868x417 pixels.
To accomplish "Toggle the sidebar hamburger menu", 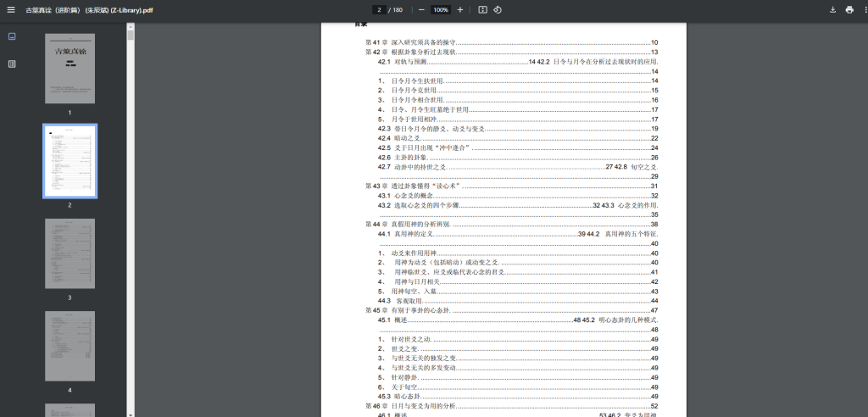I will pos(11,10).
